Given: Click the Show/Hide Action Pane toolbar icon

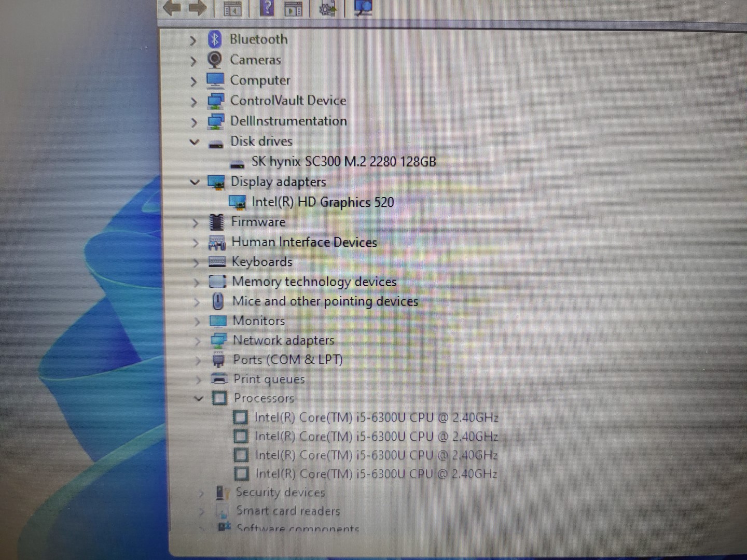Looking at the screenshot, I should point(293,8).
